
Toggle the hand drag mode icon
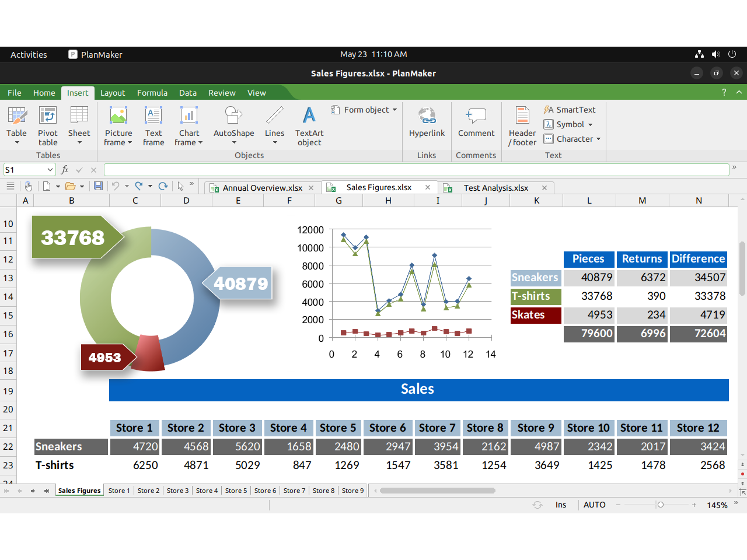[28, 186]
